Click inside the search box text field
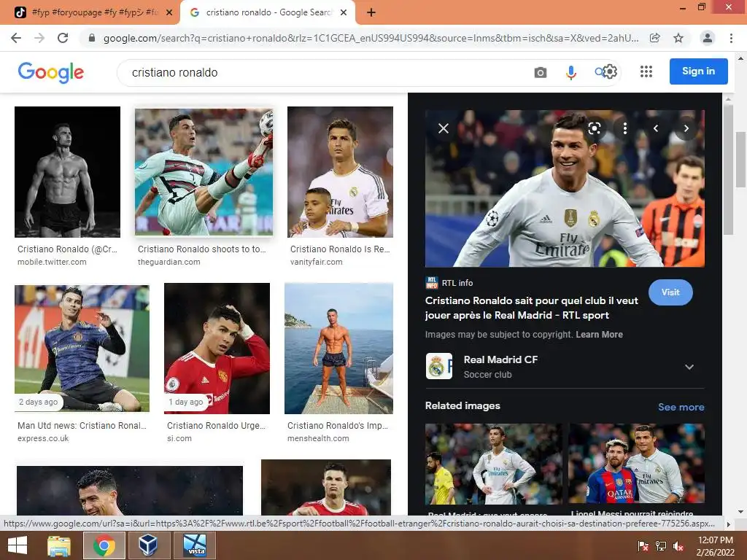 coord(329,72)
